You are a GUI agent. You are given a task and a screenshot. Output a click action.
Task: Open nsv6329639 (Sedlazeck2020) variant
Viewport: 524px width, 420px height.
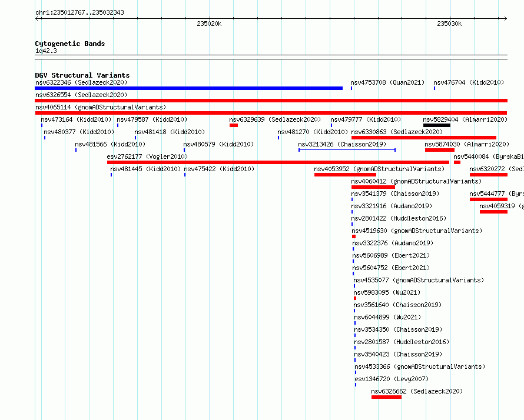pyautogui.click(x=275, y=119)
